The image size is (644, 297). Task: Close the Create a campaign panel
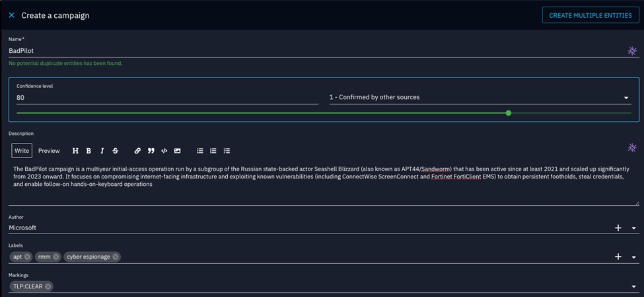[11, 15]
